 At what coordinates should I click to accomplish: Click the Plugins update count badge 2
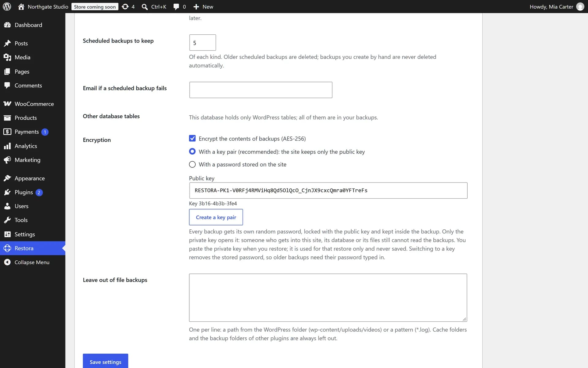click(39, 193)
